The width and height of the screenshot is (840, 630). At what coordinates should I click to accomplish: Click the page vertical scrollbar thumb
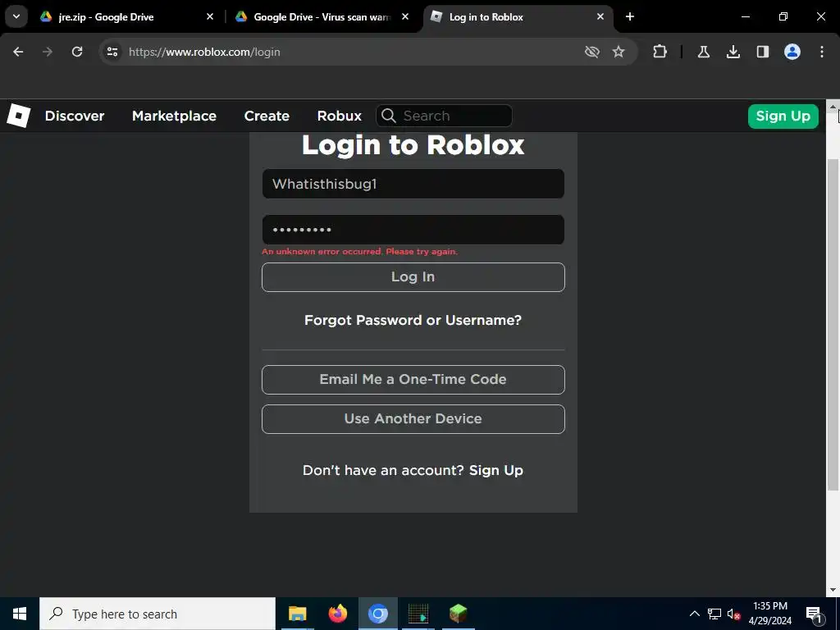pos(833,325)
